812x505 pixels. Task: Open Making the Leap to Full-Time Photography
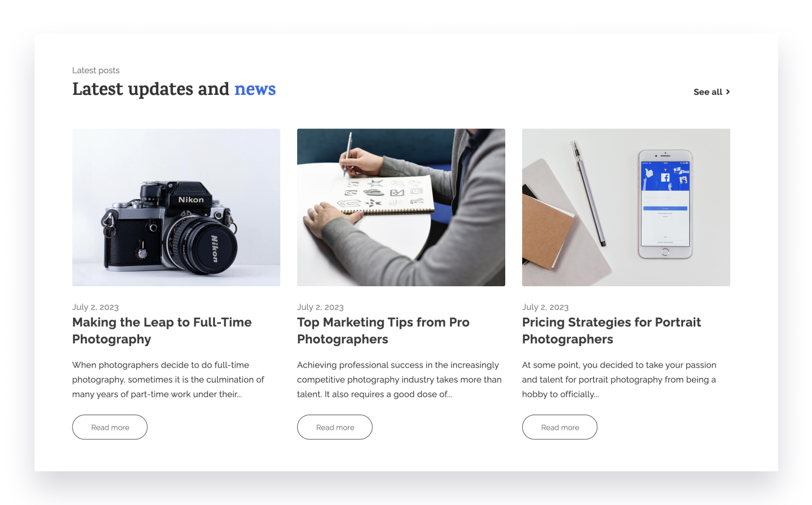tap(162, 330)
